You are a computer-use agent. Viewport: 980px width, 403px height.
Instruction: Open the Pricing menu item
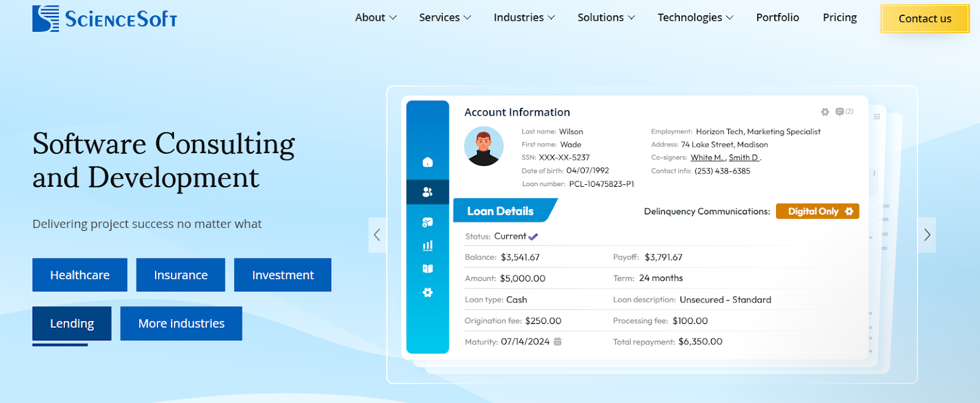click(840, 18)
